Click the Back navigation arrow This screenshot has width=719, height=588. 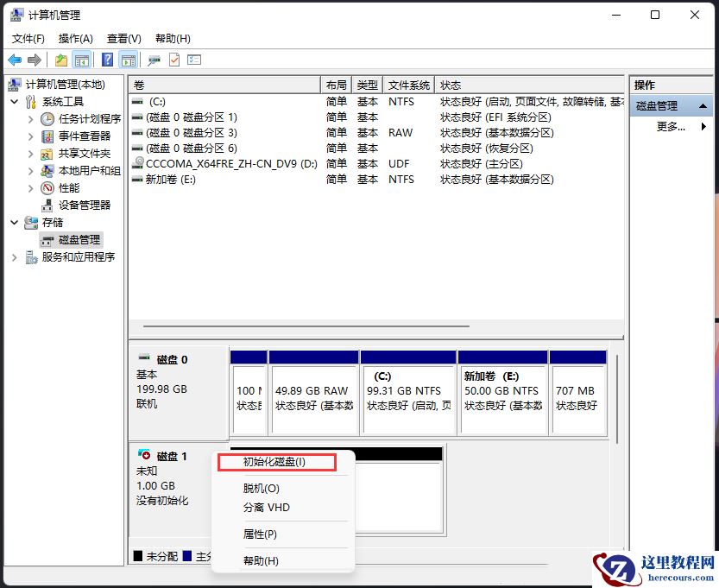(15, 59)
